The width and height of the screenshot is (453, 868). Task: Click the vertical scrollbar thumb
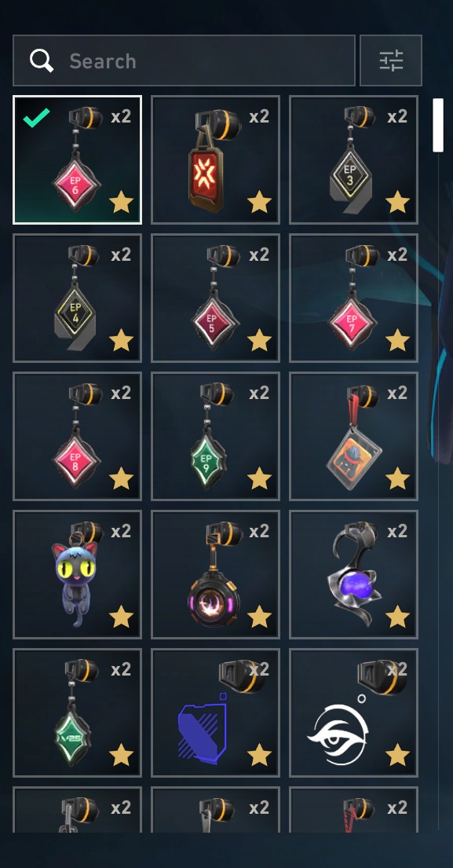coord(438,125)
